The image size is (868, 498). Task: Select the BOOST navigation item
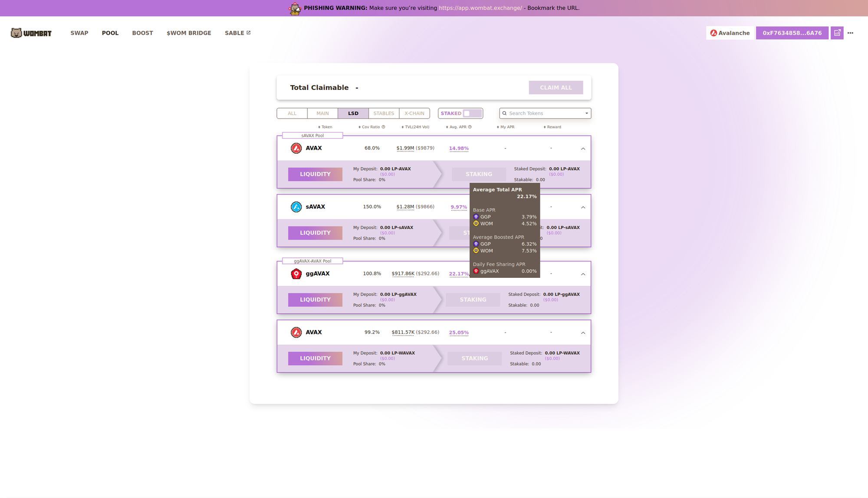[x=142, y=33]
